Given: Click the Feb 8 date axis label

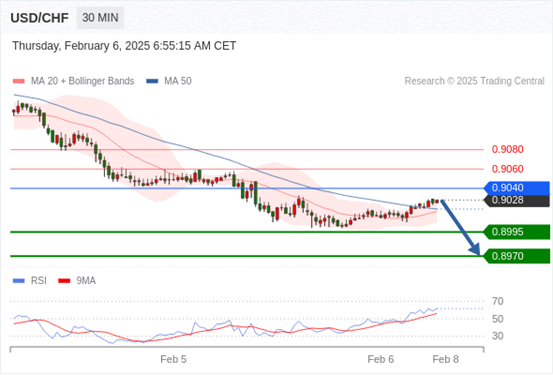Looking at the screenshot, I should pyautogui.click(x=446, y=359).
